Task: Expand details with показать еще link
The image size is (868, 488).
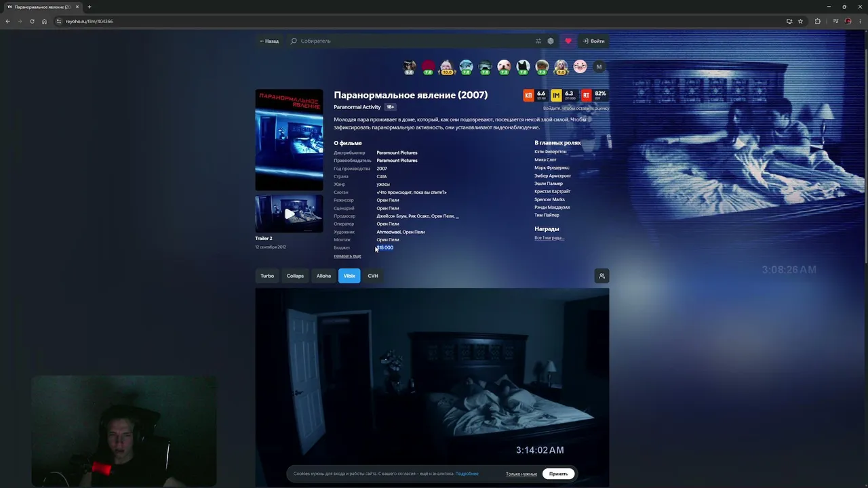Action: tap(347, 256)
